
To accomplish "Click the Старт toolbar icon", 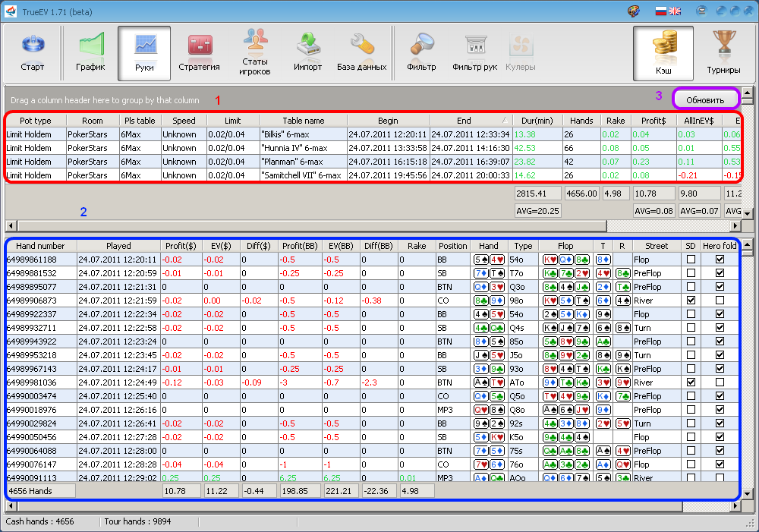I will tap(33, 53).
